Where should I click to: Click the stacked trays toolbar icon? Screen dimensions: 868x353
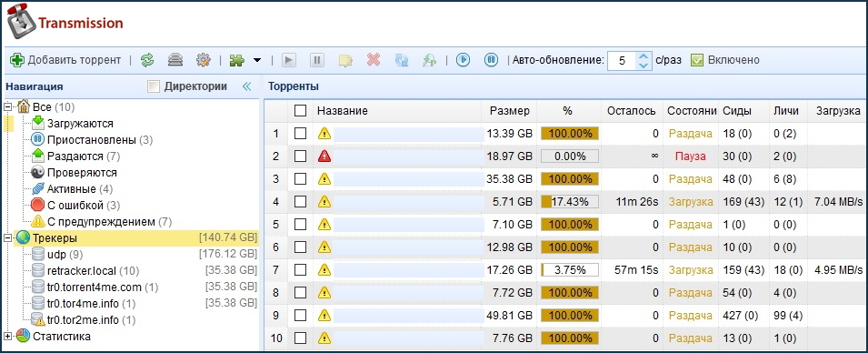click(x=175, y=60)
